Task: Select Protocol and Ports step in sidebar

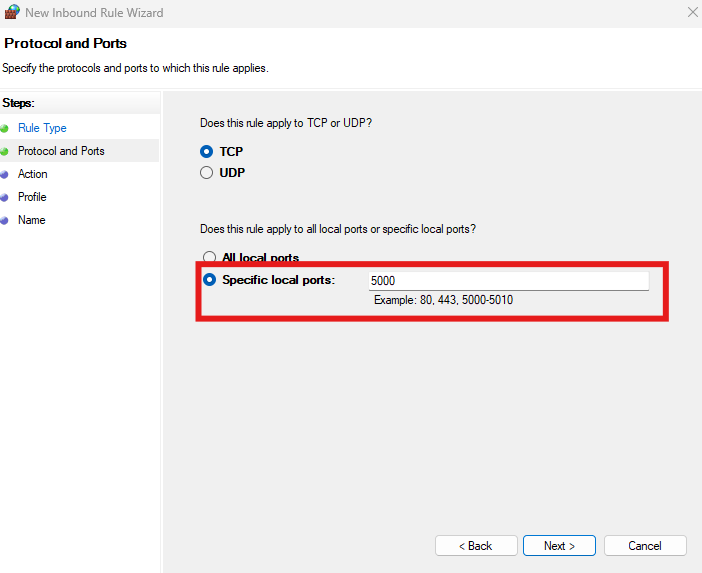Action: (61, 151)
